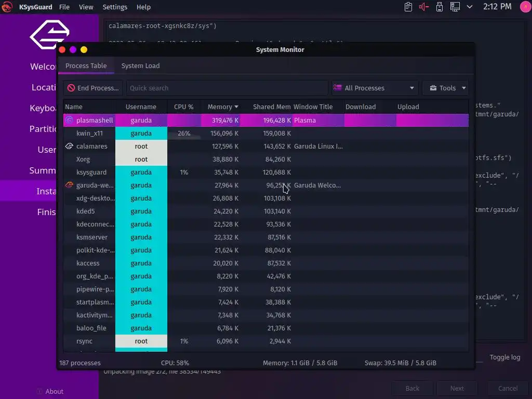
Task: Click the 26% CPU cell of kwin_x11
Action: (x=184, y=134)
